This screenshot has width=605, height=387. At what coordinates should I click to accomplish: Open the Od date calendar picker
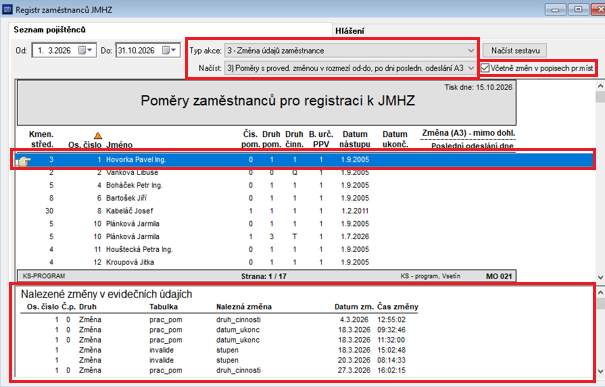(86, 51)
